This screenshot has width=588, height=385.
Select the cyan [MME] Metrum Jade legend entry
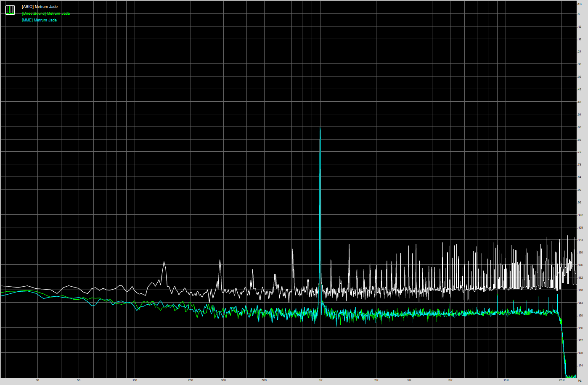pos(39,20)
